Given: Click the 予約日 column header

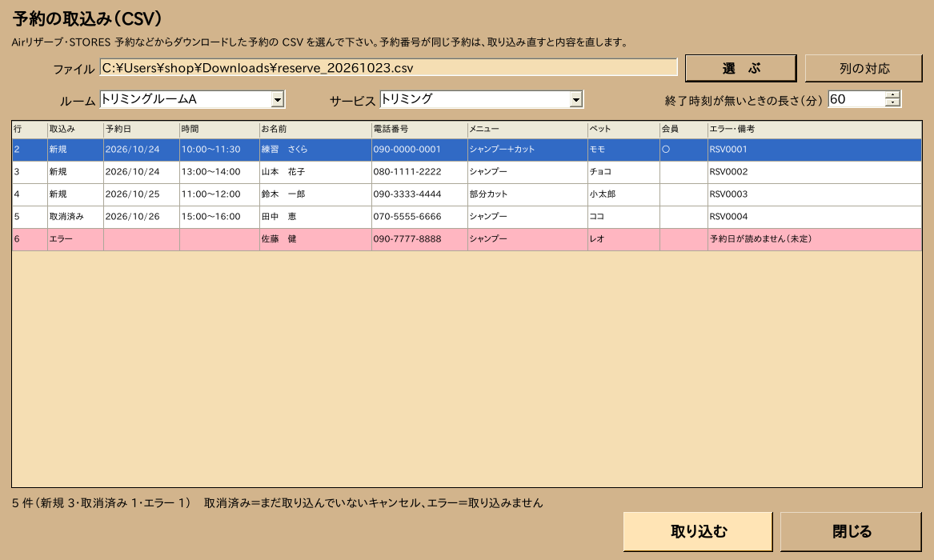Looking at the screenshot, I should tap(142, 129).
